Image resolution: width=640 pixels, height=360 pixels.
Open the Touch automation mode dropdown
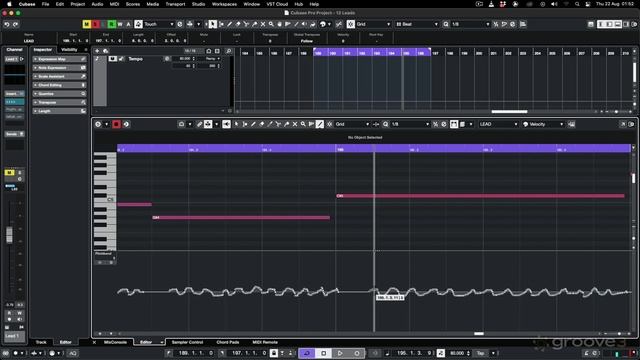(x=159, y=24)
